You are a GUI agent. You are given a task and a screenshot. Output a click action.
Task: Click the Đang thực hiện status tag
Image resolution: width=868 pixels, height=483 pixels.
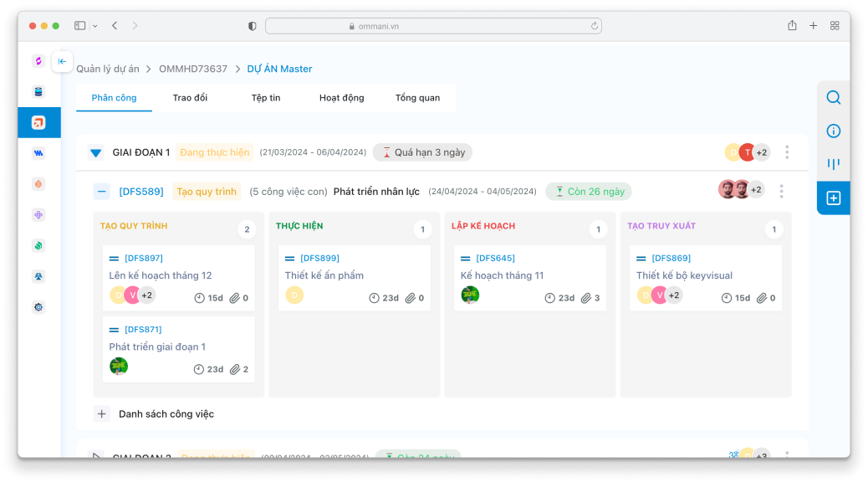coord(214,152)
